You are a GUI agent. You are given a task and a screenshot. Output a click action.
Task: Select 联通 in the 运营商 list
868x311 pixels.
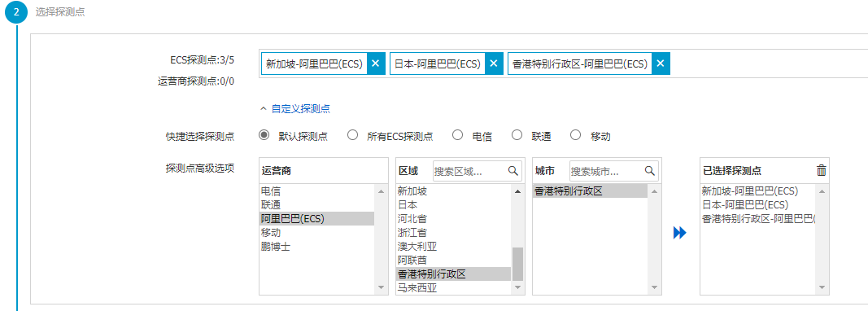pos(317,205)
